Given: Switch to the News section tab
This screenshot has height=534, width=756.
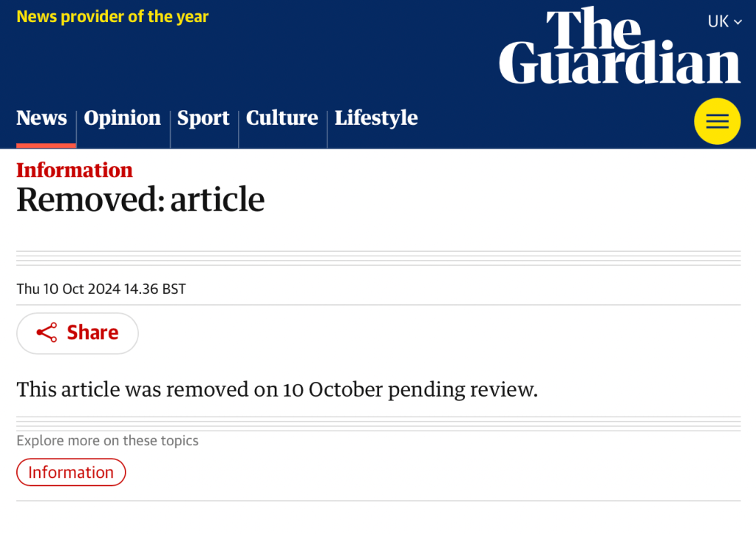Looking at the screenshot, I should 41,118.
